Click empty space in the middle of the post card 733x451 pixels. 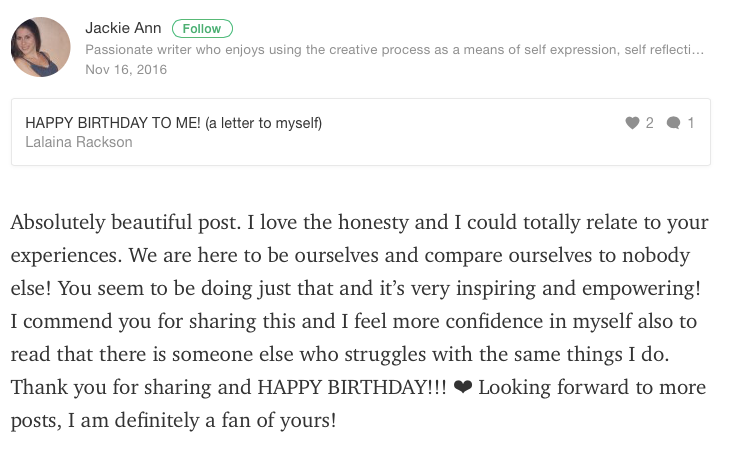tap(450, 132)
